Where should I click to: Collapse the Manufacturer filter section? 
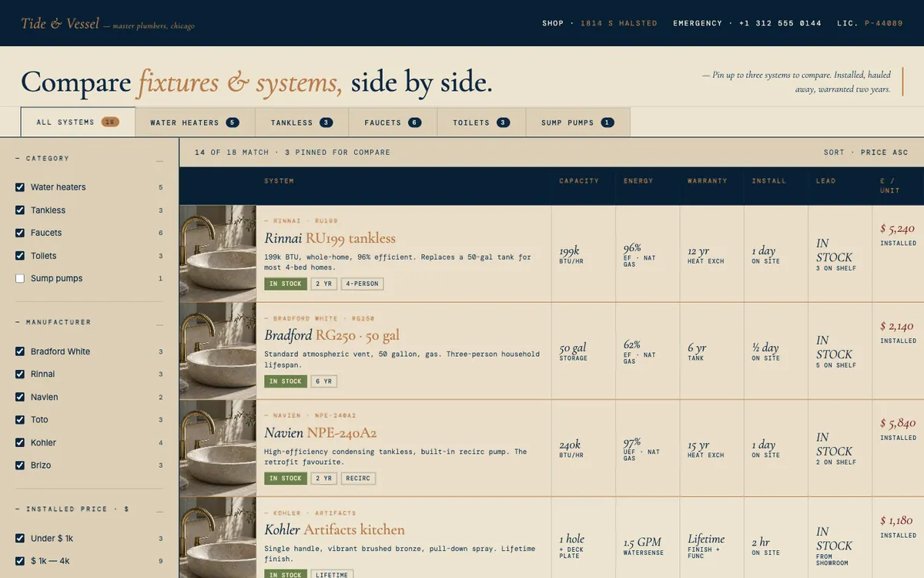click(159, 322)
